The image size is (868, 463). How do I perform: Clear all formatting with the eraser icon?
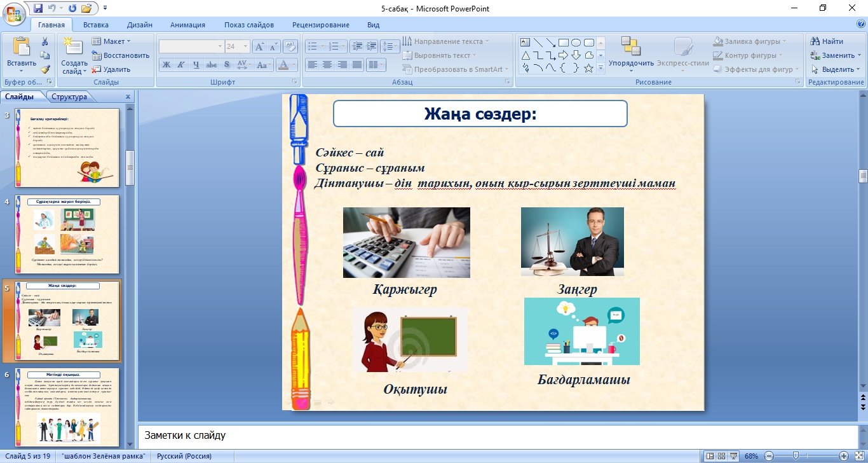[290, 46]
